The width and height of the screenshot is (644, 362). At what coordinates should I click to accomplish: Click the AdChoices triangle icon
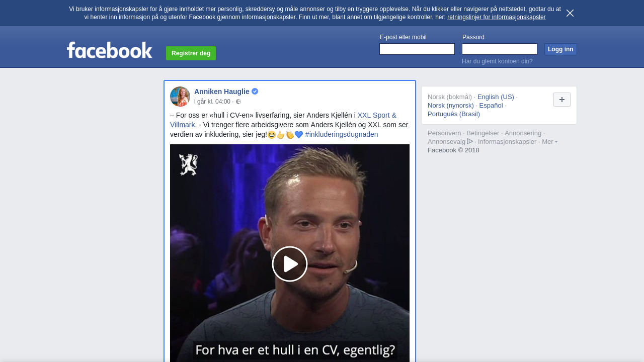point(470,141)
